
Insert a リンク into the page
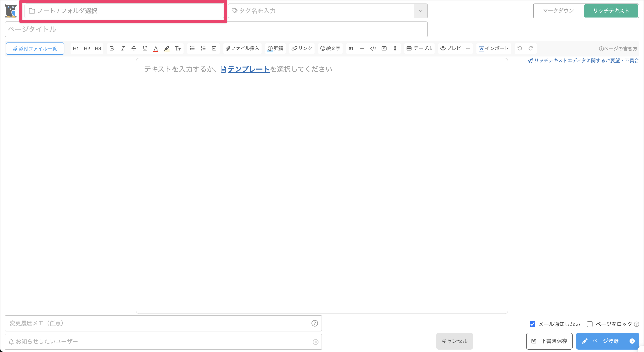(x=301, y=48)
